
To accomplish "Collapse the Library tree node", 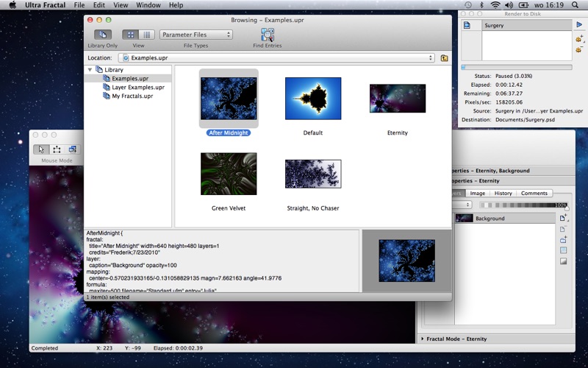I will (90, 69).
